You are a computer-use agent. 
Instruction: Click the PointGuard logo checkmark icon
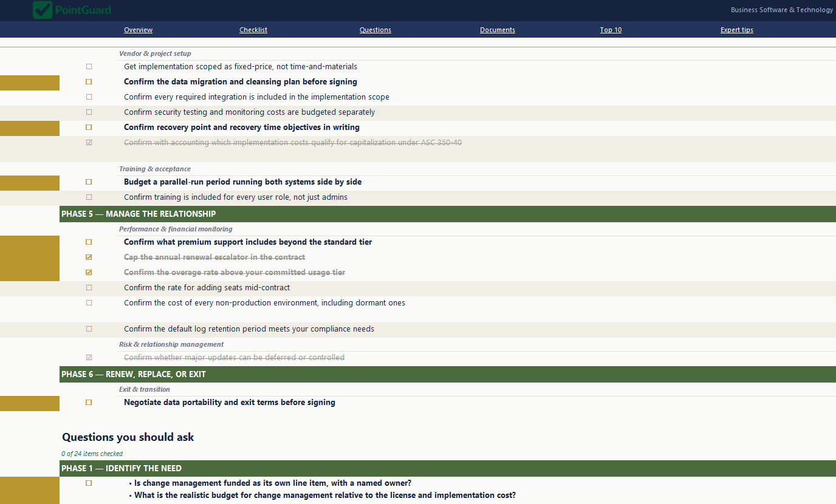click(43, 10)
